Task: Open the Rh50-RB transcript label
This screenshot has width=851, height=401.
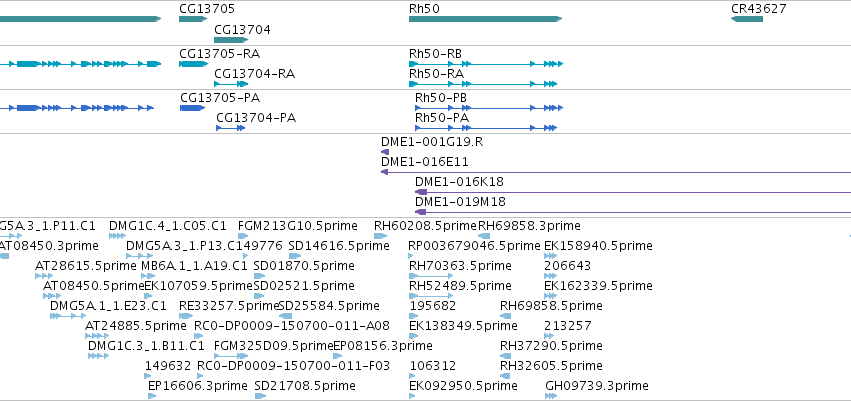Action: tap(435, 54)
